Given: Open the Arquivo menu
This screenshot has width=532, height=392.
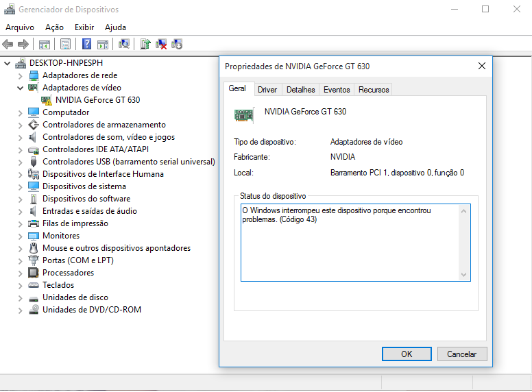Looking at the screenshot, I should click(20, 27).
